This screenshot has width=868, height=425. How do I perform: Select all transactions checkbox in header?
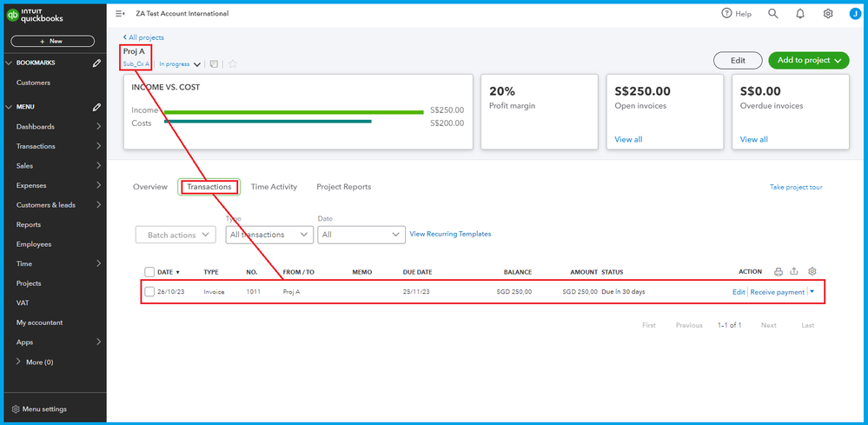(149, 272)
